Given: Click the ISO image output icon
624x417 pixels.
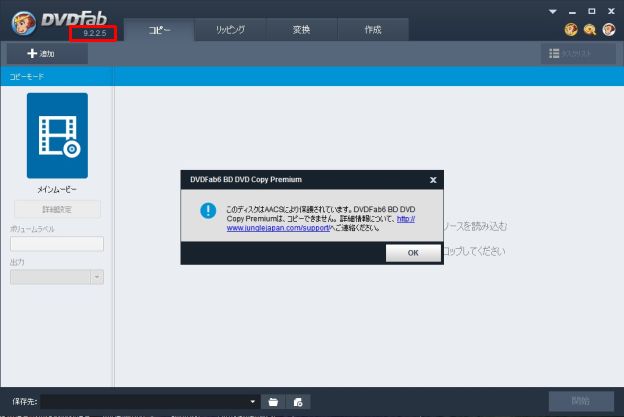Looking at the screenshot, I should point(298,402).
